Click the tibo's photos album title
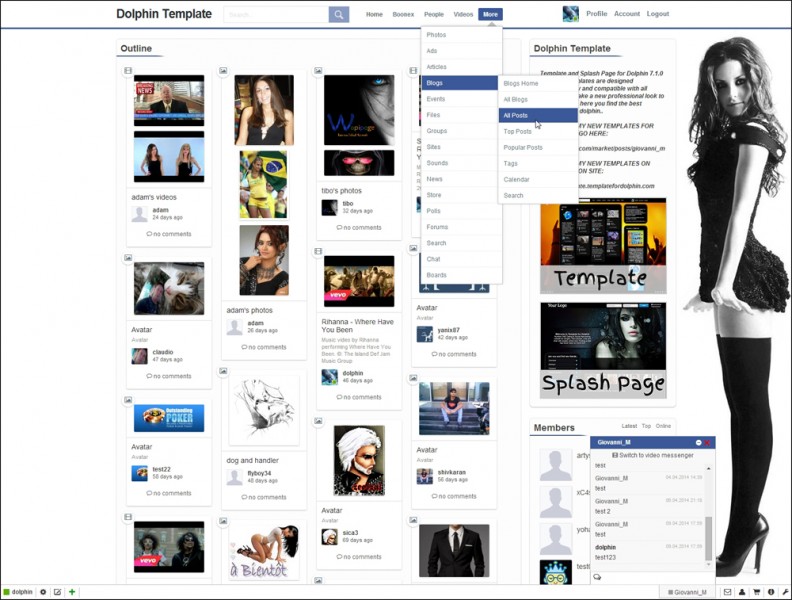This screenshot has height=600, width=792. point(341,190)
